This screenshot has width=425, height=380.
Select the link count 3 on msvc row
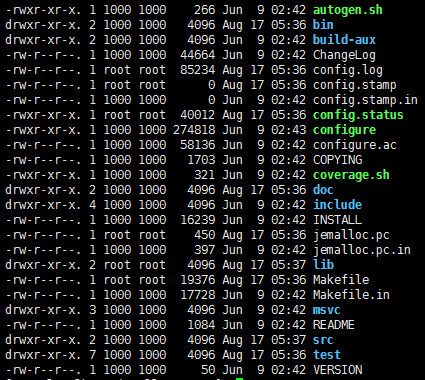(x=93, y=310)
